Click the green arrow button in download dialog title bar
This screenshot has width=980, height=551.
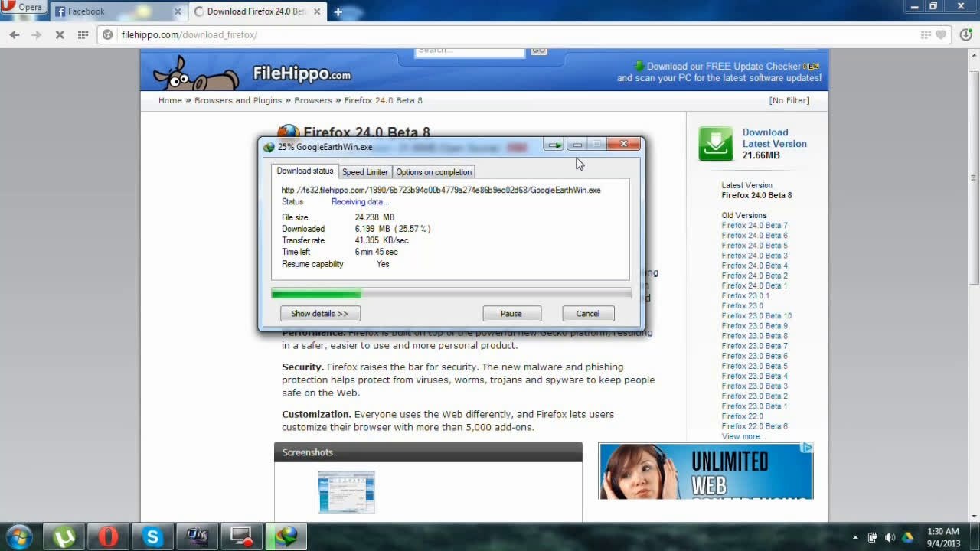554,145
